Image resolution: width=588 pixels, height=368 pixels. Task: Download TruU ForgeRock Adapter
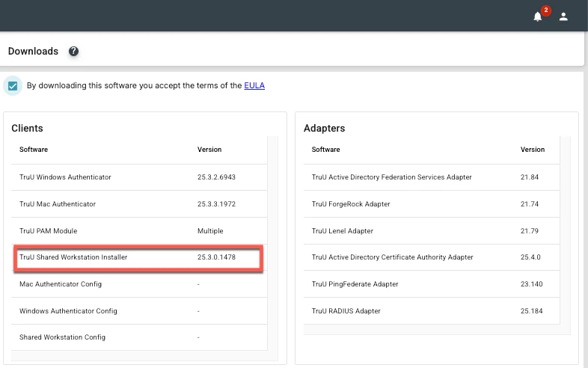point(351,204)
